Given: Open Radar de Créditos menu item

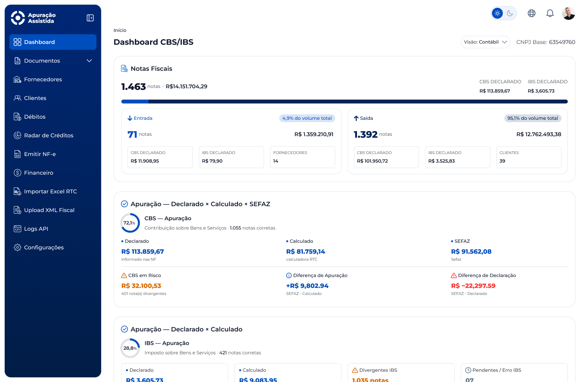Looking at the screenshot, I should point(53,135).
